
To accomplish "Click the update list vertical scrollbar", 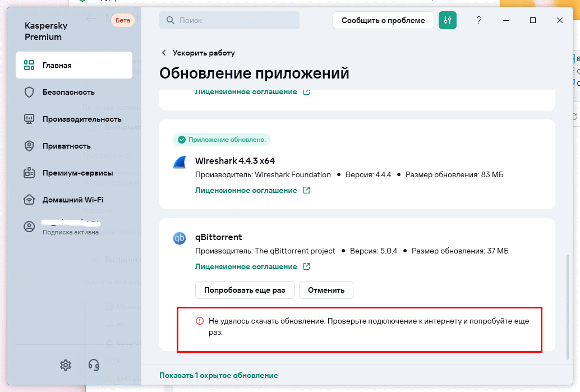I will click(x=568, y=307).
